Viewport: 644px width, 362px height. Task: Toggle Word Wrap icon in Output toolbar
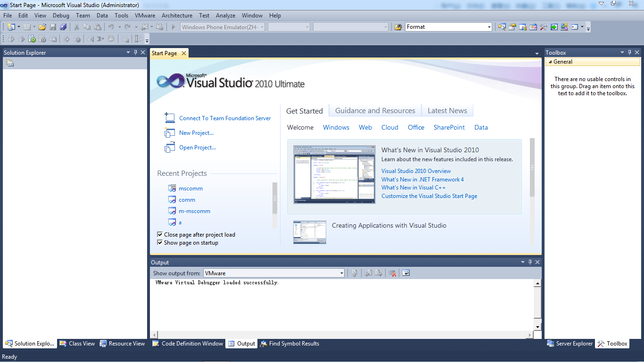point(406,273)
